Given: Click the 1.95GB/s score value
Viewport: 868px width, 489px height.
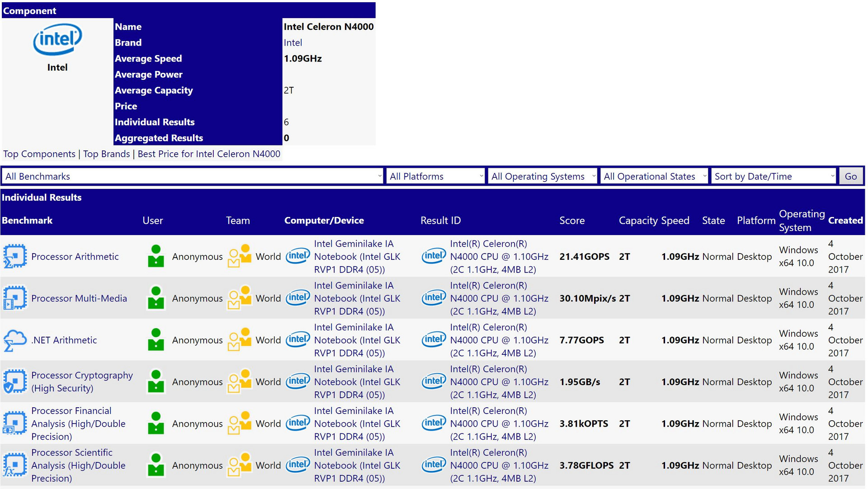Looking at the screenshot, I should (x=580, y=382).
